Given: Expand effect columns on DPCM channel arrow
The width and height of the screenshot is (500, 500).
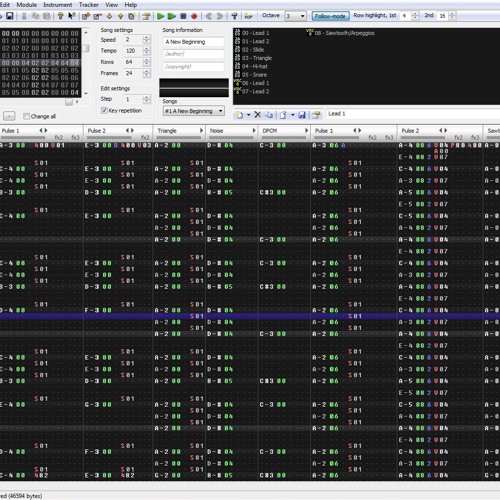Looking at the screenshot, I should (306, 130).
